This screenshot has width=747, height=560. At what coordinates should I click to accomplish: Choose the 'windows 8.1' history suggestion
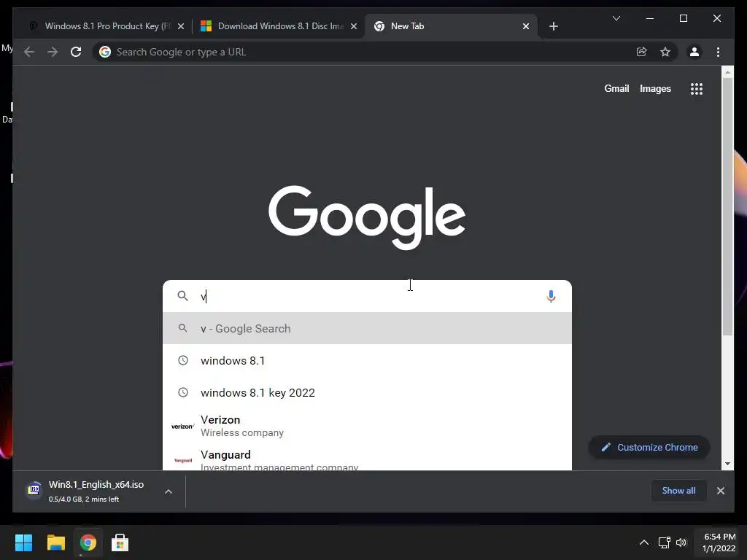click(367, 360)
